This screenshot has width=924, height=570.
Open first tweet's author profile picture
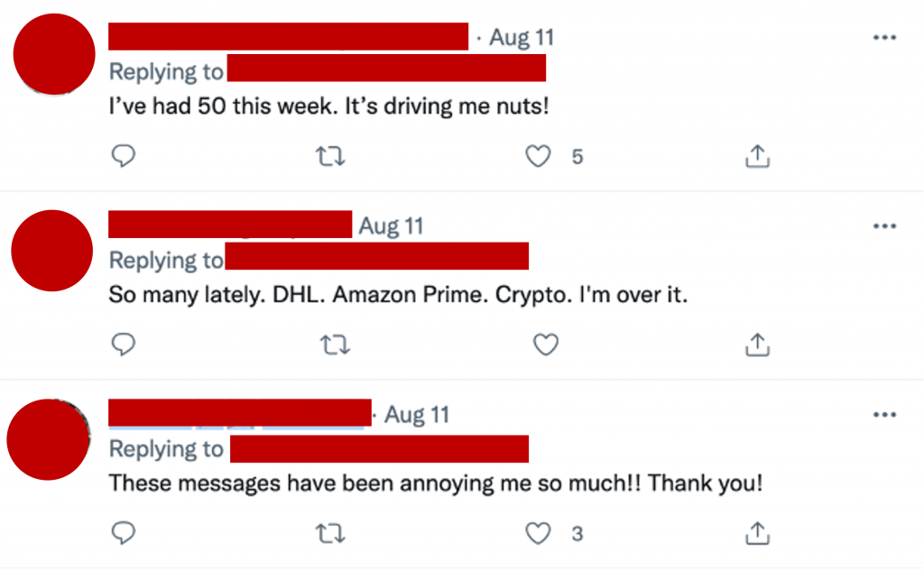pyautogui.click(x=54, y=54)
